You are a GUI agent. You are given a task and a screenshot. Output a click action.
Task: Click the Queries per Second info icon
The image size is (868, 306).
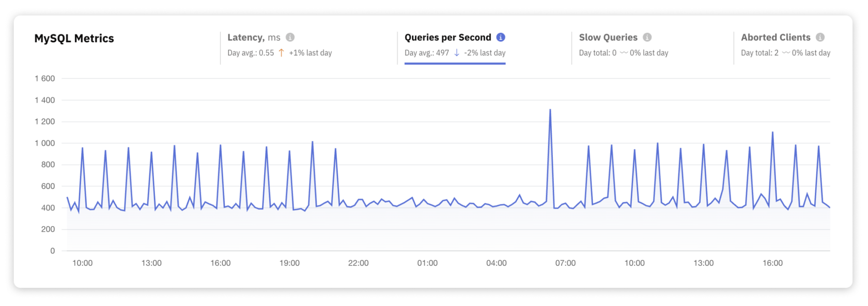pos(500,37)
